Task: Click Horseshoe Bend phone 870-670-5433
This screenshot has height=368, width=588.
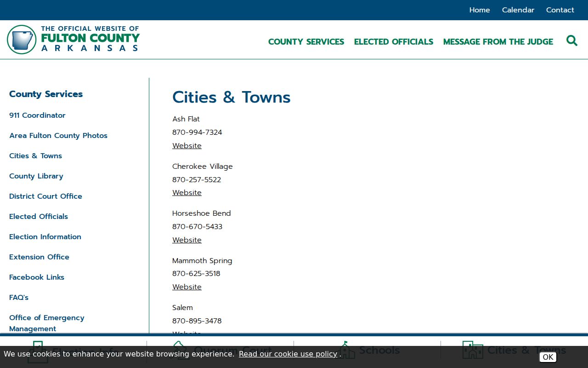Action: tap(197, 227)
